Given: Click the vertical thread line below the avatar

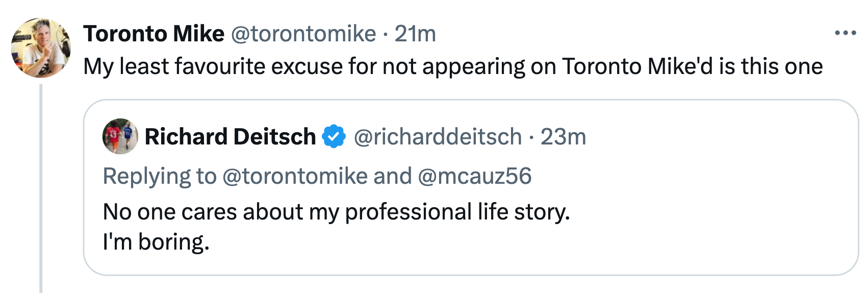Looking at the screenshot, I should (41, 189).
